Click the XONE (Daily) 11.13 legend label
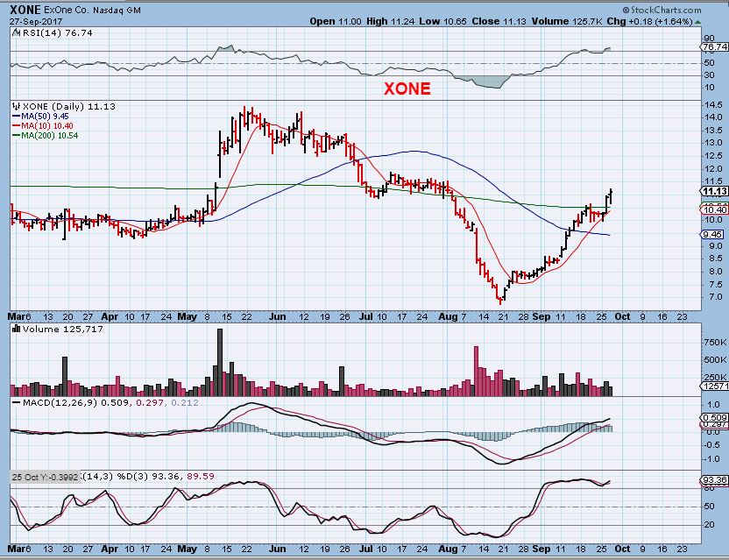 tap(68, 106)
